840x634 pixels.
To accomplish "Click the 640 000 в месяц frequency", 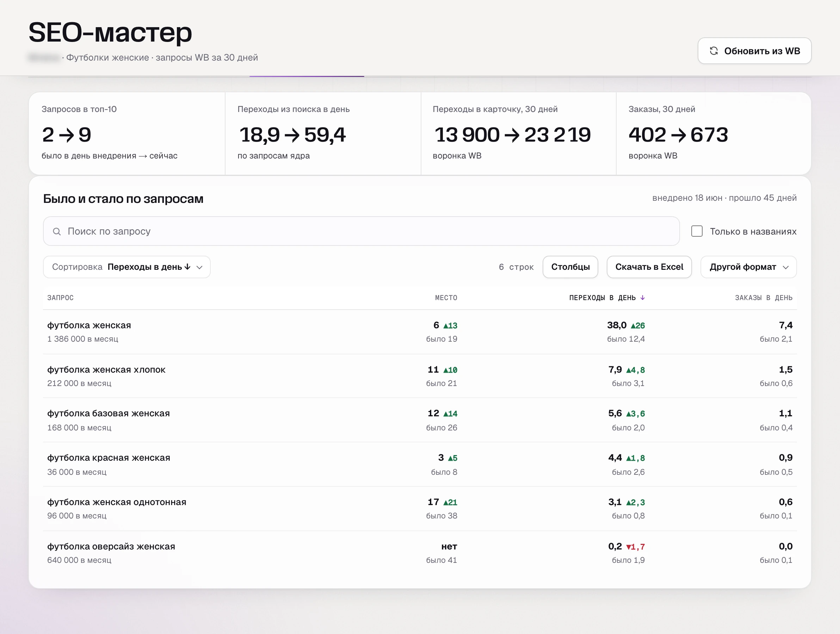I will click(79, 560).
